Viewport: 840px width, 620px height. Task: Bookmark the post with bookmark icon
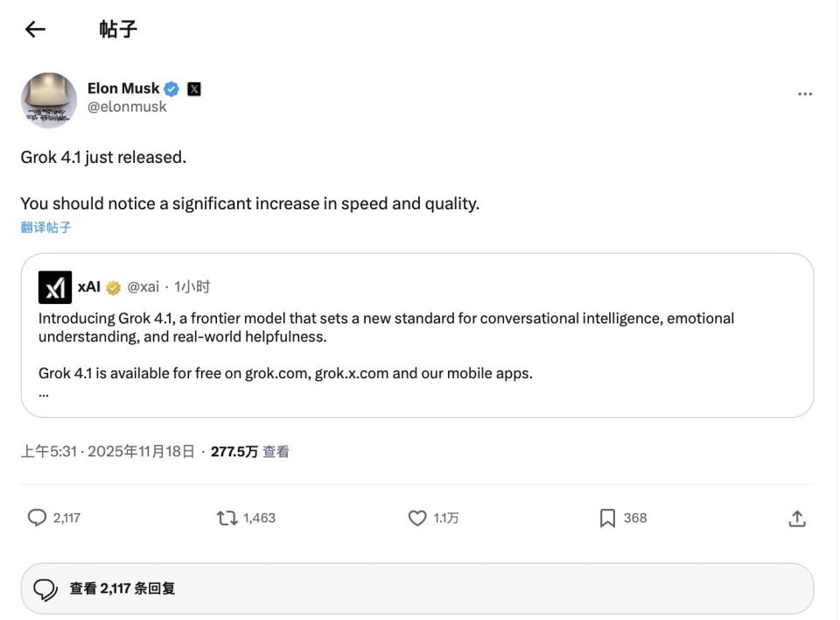pos(607,518)
